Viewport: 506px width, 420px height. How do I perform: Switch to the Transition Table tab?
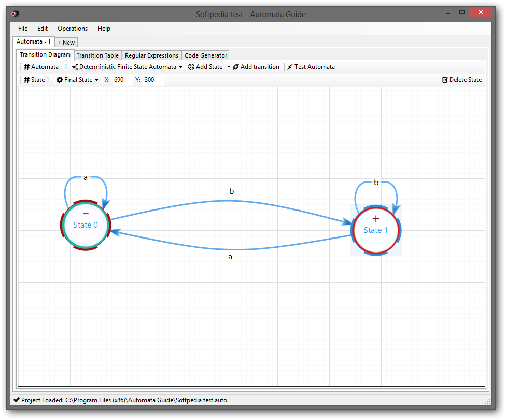[98, 55]
